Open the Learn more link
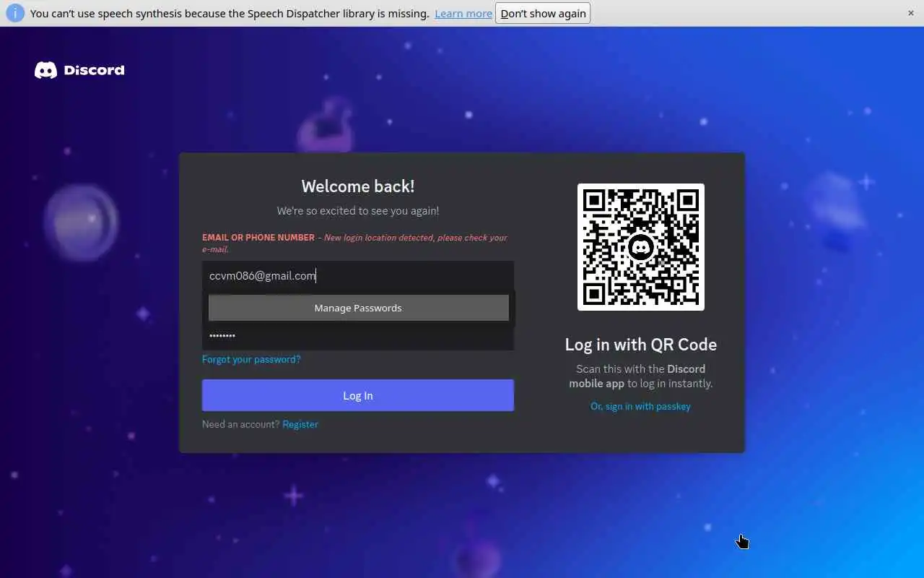This screenshot has height=578, width=924. tap(463, 14)
